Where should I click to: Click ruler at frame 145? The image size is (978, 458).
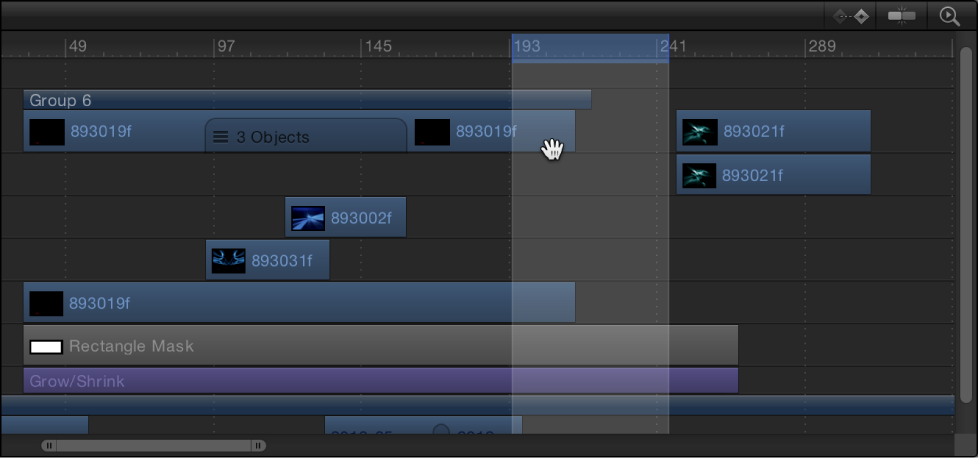[x=377, y=46]
